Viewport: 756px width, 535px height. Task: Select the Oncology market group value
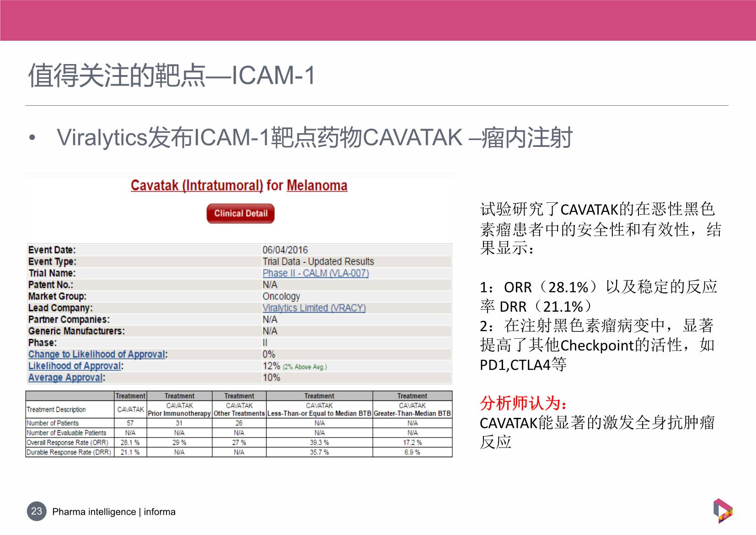click(x=281, y=297)
